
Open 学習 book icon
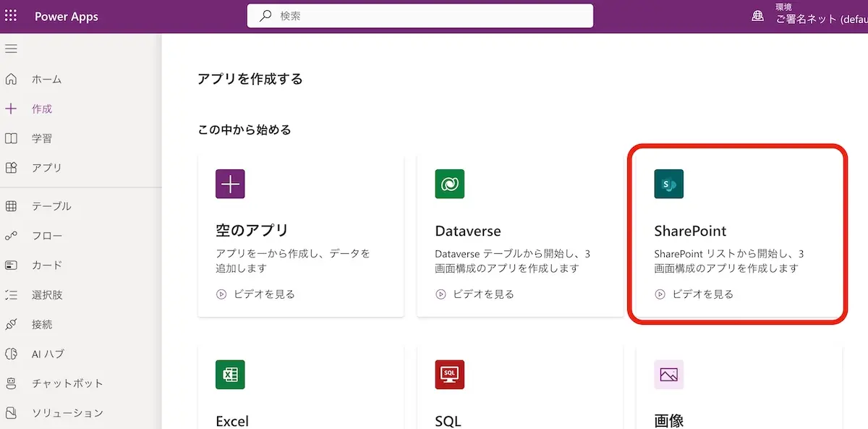pyautogui.click(x=11, y=138)
